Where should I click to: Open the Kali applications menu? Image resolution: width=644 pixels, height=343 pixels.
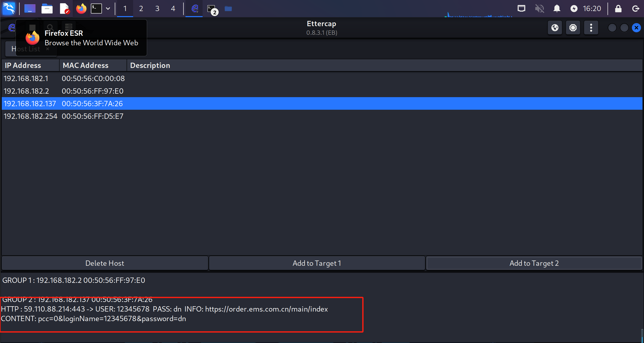9,9
